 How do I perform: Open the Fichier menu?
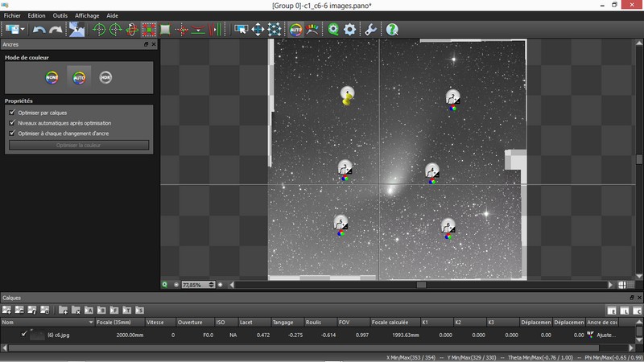[12, 15]
